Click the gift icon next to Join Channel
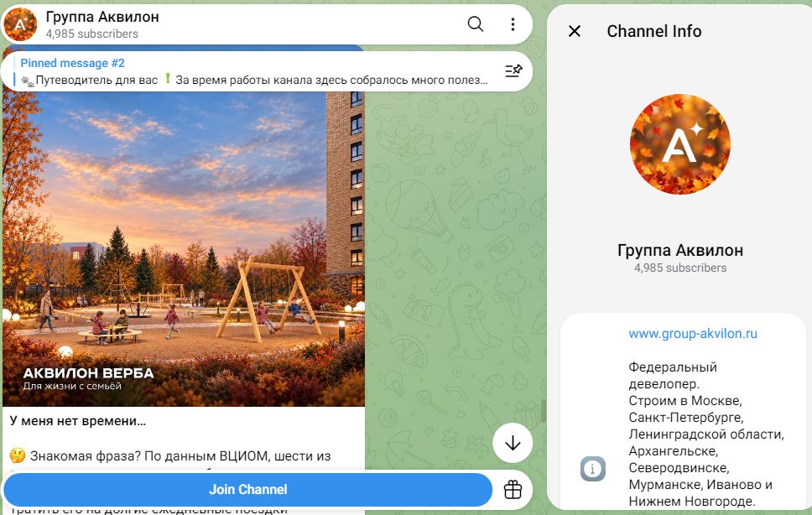Viewport: 812px width, 515px height. tap(513, 490)
